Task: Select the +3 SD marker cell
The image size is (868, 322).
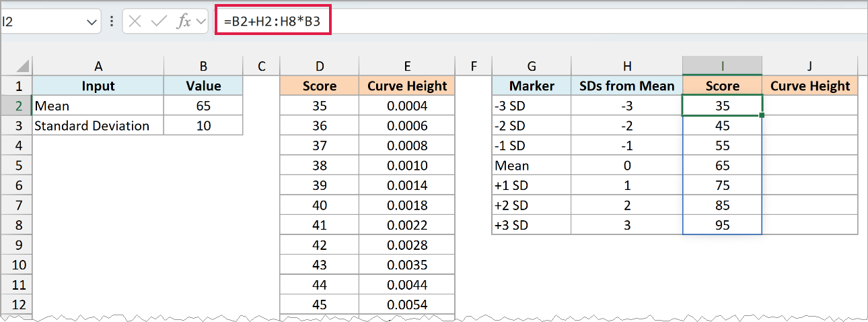Action: pos(532,225)
